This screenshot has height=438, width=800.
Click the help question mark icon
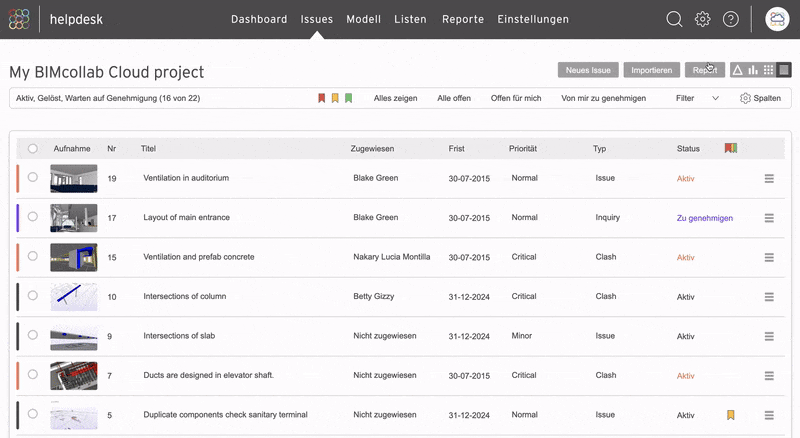coord(731,19)
